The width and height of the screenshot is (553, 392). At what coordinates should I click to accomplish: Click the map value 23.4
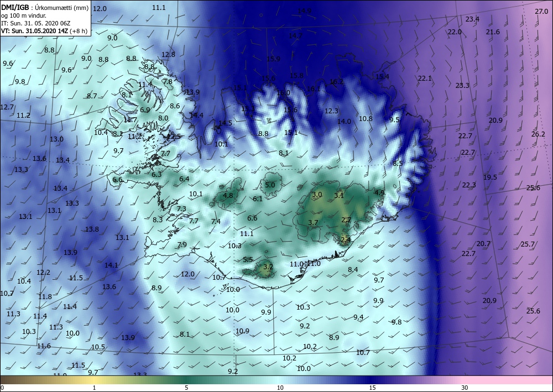472,19
